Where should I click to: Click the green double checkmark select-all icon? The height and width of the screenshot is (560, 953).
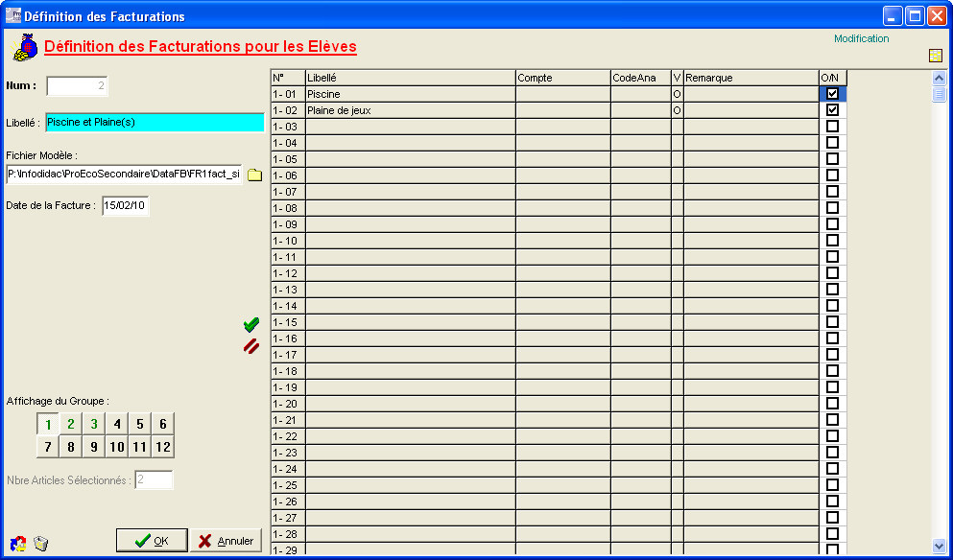pyautogui.click(x=251, y=325)
